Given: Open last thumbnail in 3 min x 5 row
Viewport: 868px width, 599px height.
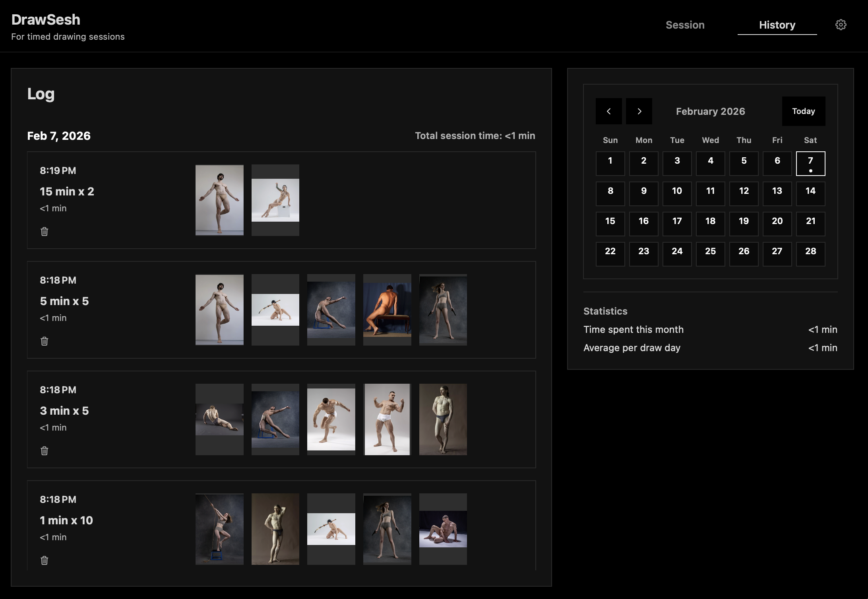Looking at the screenshot, I should click(x=443, y=419).
